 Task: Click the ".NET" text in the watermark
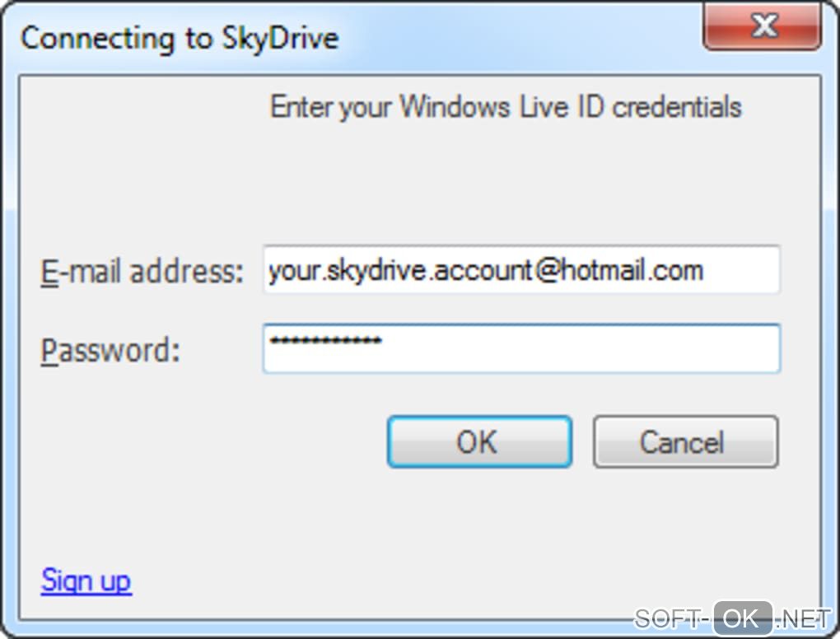click(804, 618)
